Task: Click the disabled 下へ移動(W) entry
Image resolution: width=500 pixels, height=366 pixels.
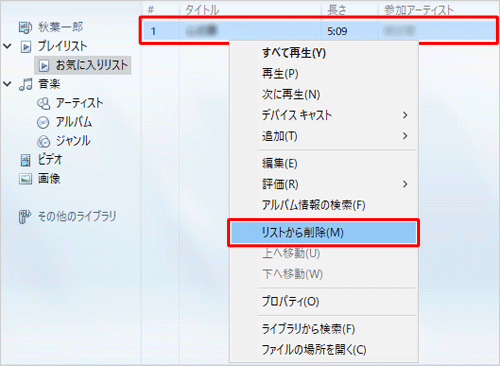Action: pos(324,274)
